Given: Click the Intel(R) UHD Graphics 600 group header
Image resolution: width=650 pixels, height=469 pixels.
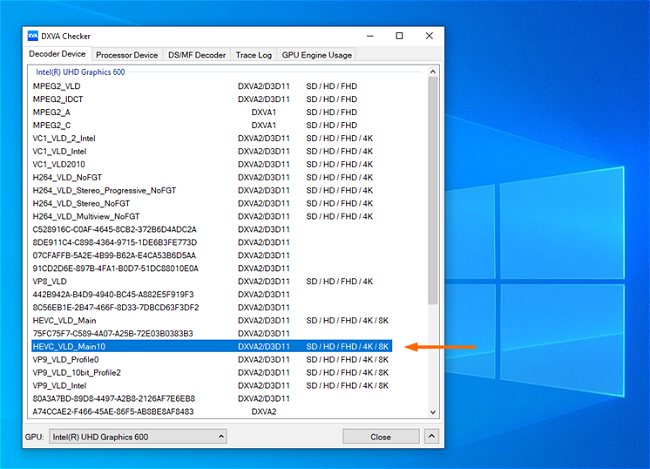Looking at the screenshot, I should point(80,72).
